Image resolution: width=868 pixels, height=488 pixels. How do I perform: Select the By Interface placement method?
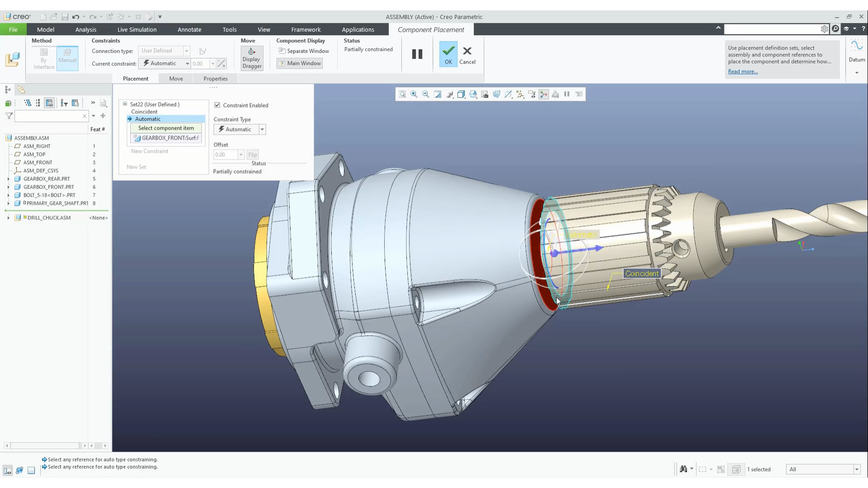pyautogui.click(x=44, y=58)
